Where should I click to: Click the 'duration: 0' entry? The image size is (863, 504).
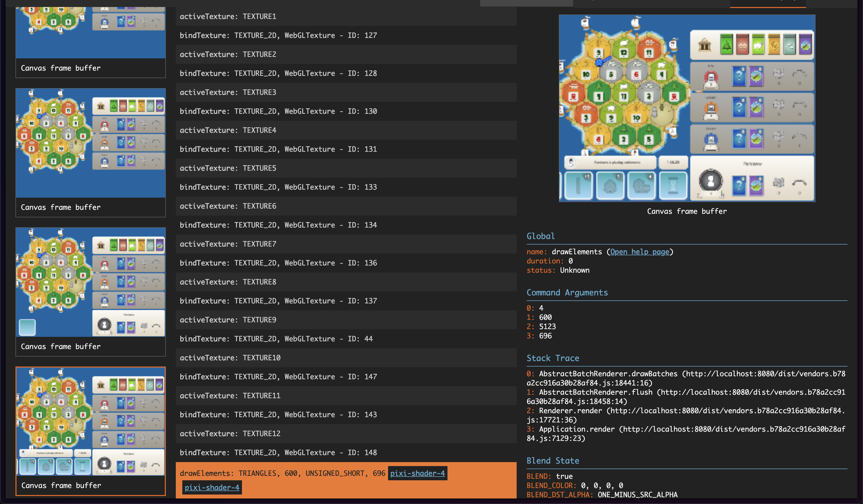550,261
